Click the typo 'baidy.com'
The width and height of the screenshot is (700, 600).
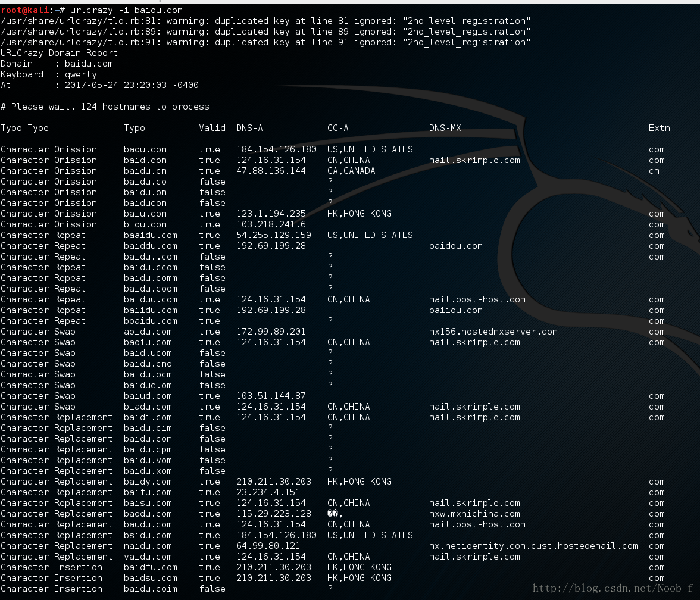pyautogui.click(x=148, y=481)
